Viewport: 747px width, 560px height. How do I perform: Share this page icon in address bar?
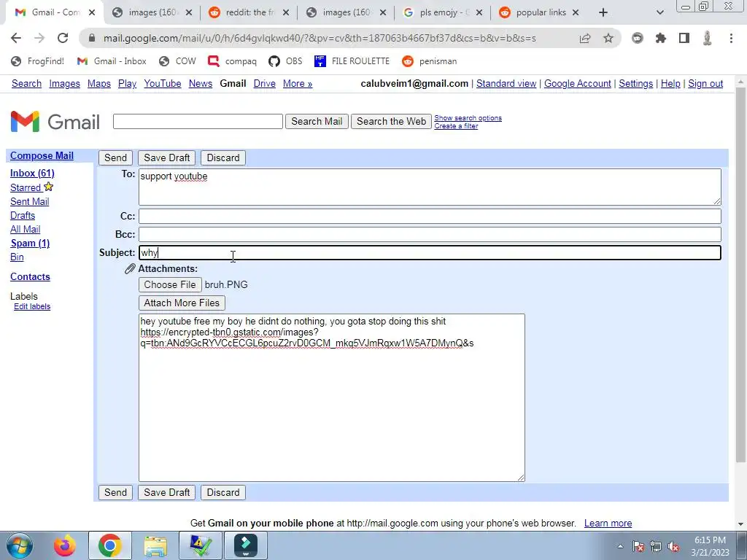pos(585,38)
